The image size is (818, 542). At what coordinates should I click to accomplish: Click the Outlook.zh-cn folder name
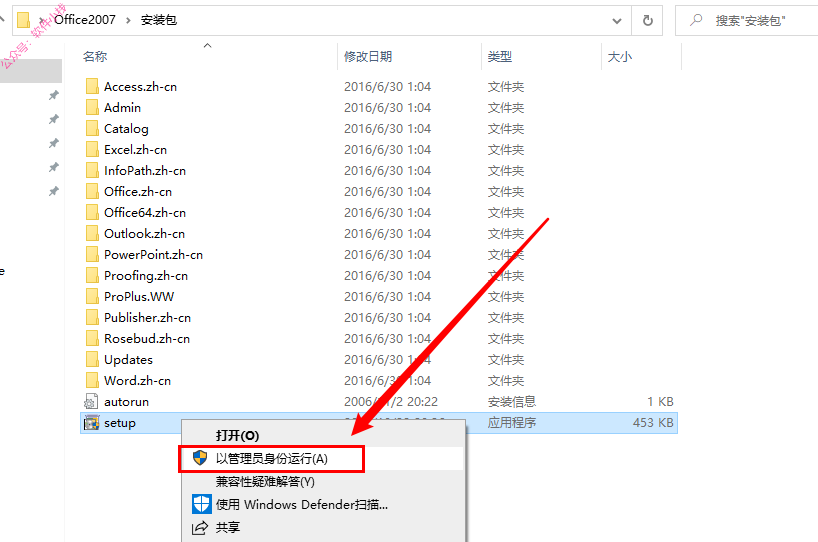pyautogui.click(x=145, y=234)
